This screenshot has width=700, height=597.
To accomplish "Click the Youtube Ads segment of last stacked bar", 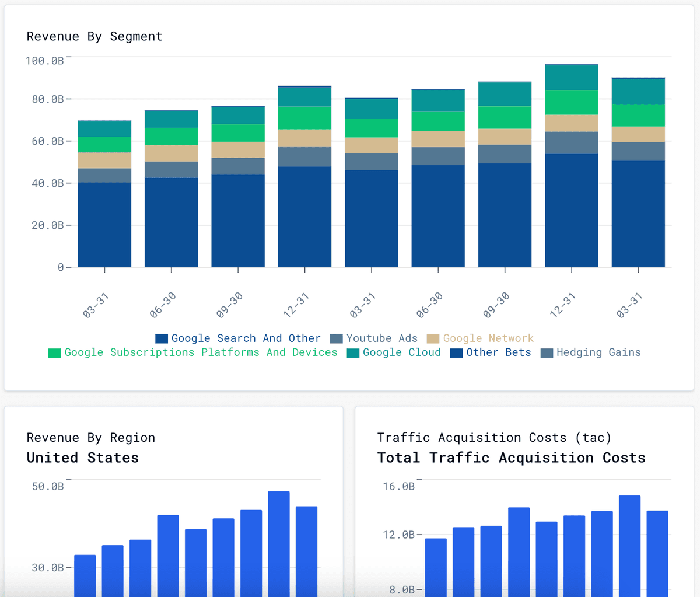I will [638, 151].
